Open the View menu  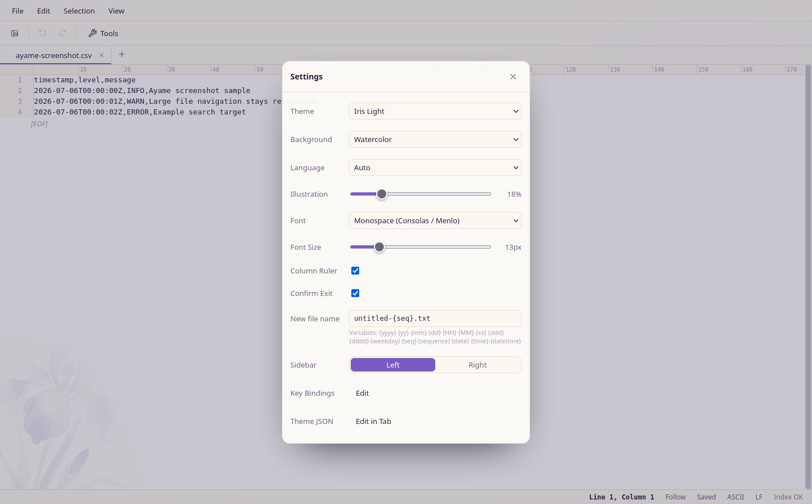116,11
